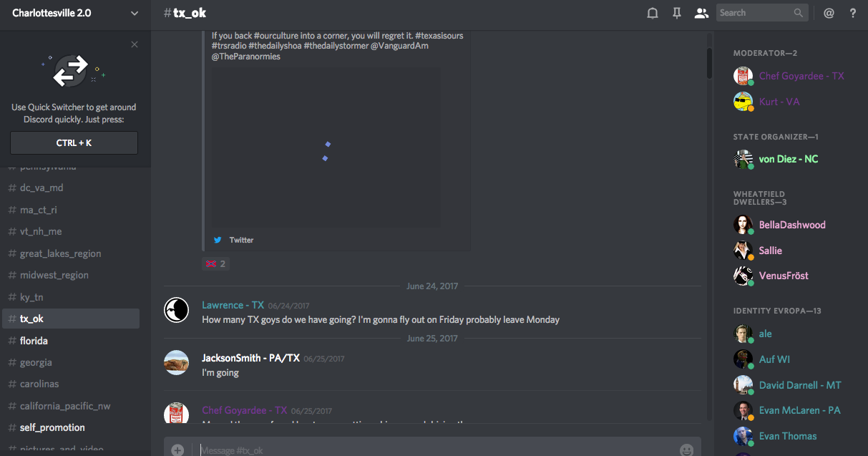
Task: Click the Twitter embed footer icon
Action: pyautogui.click(x=218, y=240)
